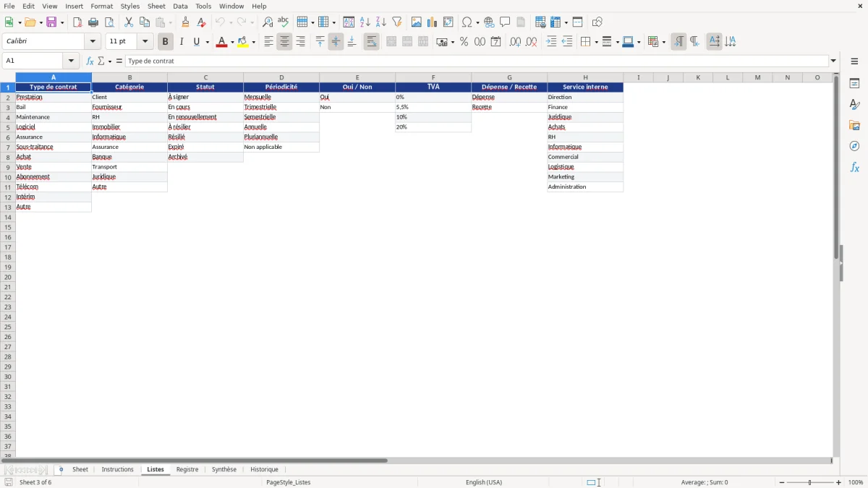Click the formula input line

tap(477, 61)
